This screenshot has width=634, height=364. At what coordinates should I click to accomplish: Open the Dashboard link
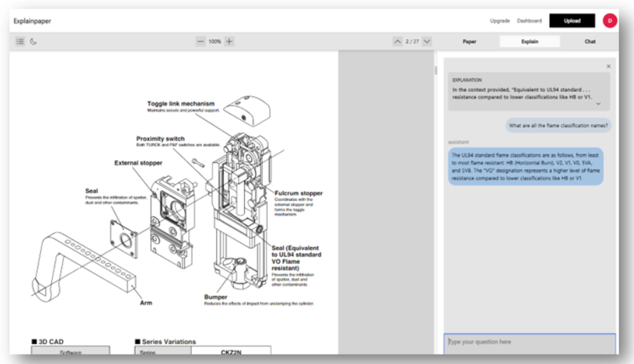pyautogui.click(x=529, y=20)
